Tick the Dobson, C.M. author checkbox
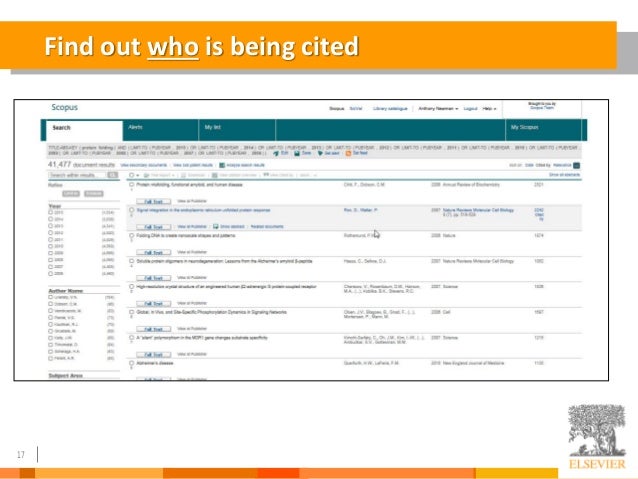The image size is (638, 479). pos(51,304)
